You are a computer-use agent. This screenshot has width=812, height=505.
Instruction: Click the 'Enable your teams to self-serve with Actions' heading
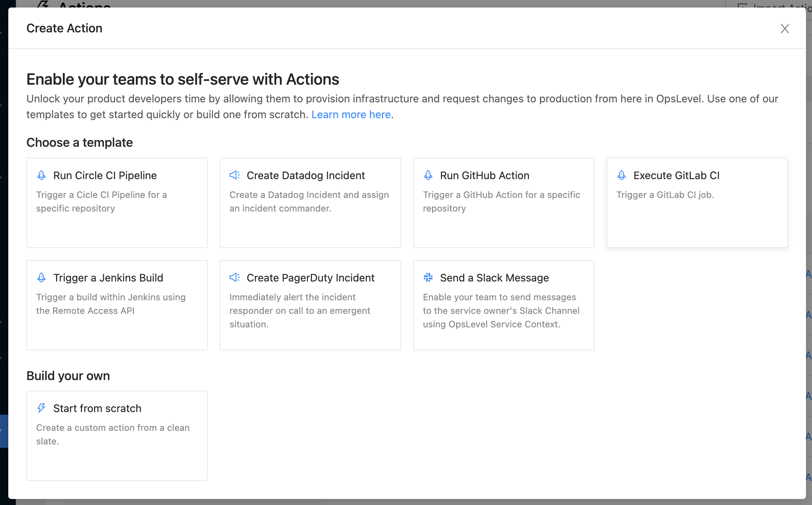[183, 79]
